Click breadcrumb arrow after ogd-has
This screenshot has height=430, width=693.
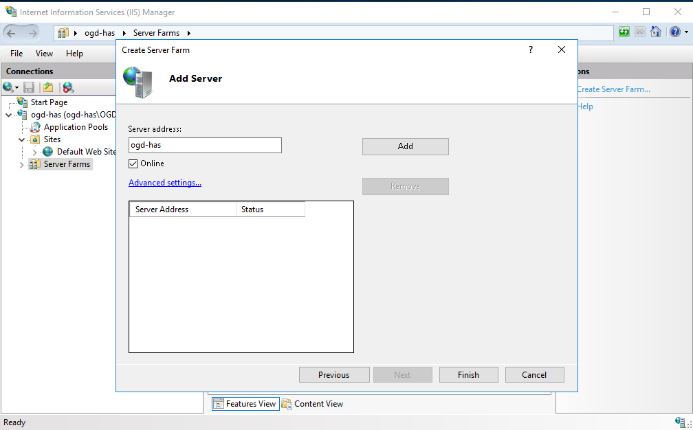[124, 33]
